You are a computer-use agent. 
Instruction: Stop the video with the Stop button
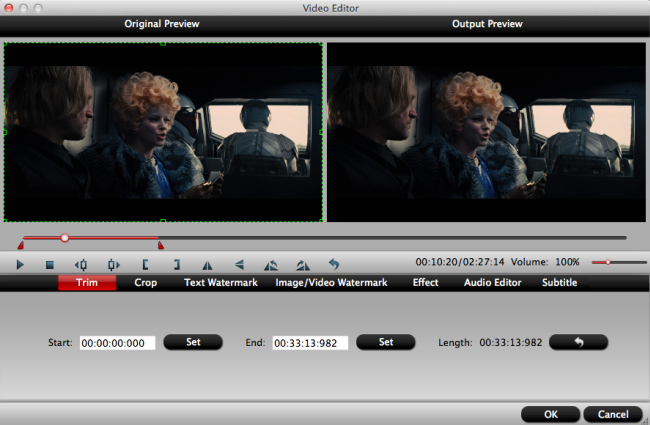click(x=50, y=265)
